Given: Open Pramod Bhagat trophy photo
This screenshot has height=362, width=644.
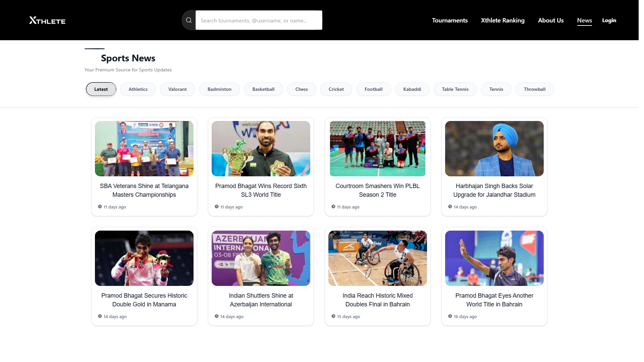Looking at the screenshot, I should 261,148.
